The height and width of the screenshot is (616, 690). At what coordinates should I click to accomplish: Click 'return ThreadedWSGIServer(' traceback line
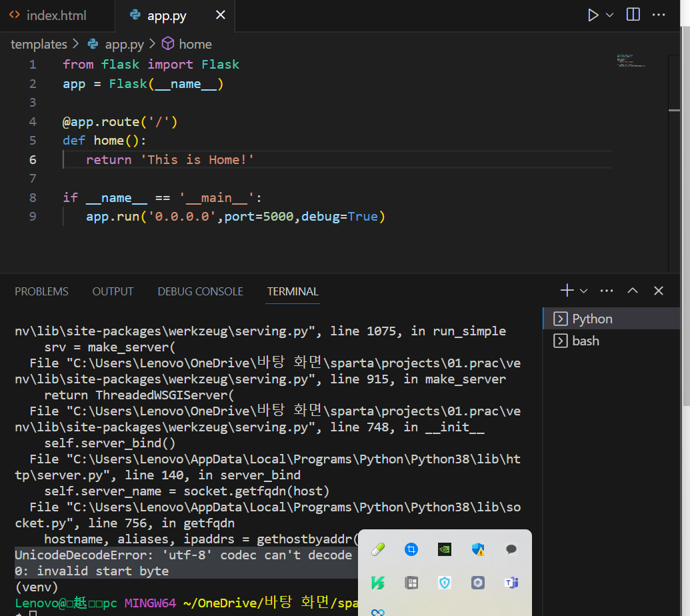139,395
